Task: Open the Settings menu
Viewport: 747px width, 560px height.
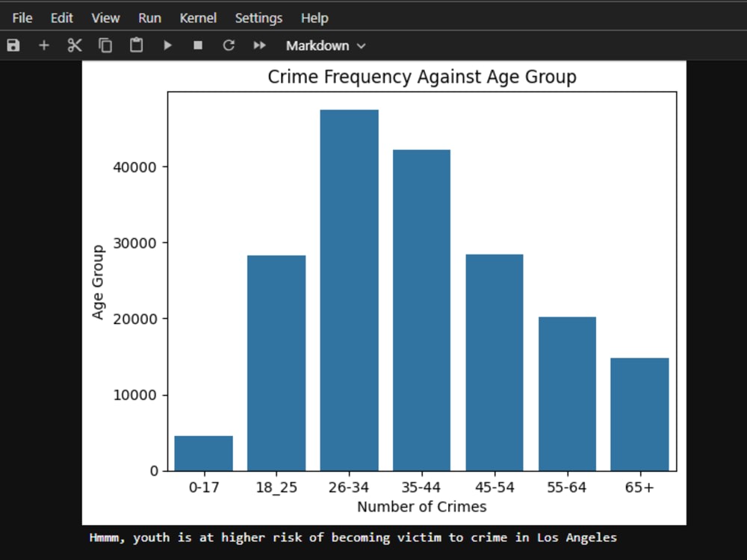Action: click(x=258, y=18)
